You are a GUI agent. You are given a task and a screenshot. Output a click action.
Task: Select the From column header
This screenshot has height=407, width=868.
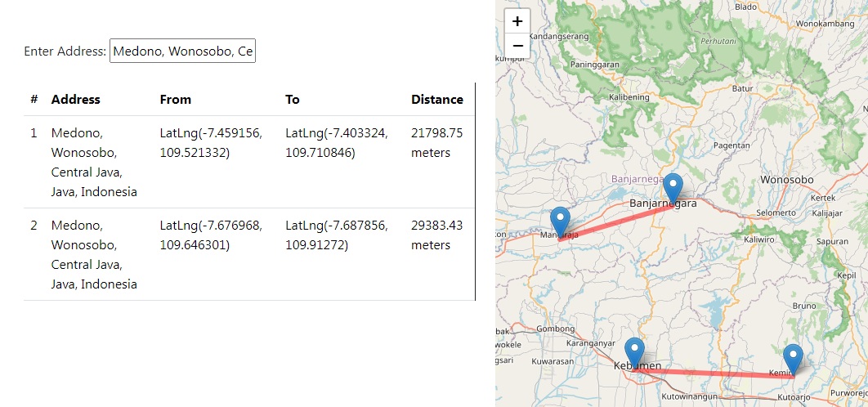coord(176,100)
